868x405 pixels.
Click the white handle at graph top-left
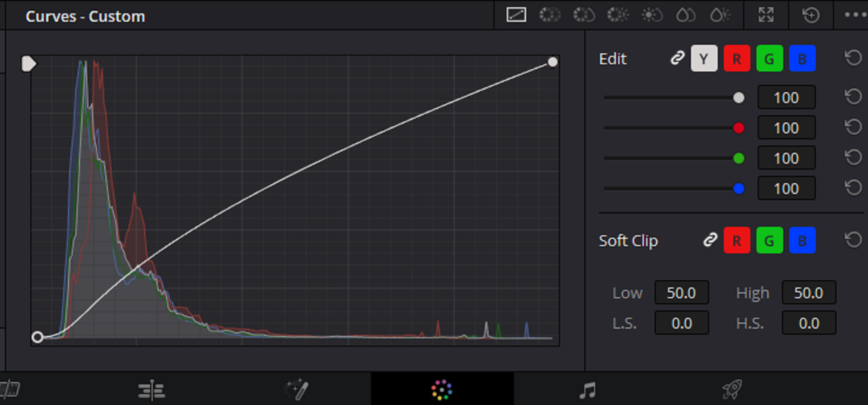(29, 64)
